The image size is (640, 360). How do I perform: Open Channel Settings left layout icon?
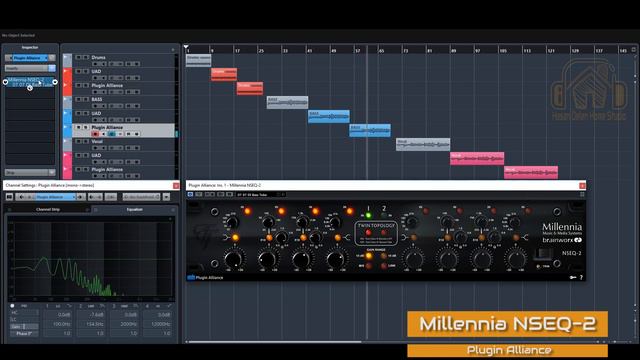(9, 197)
